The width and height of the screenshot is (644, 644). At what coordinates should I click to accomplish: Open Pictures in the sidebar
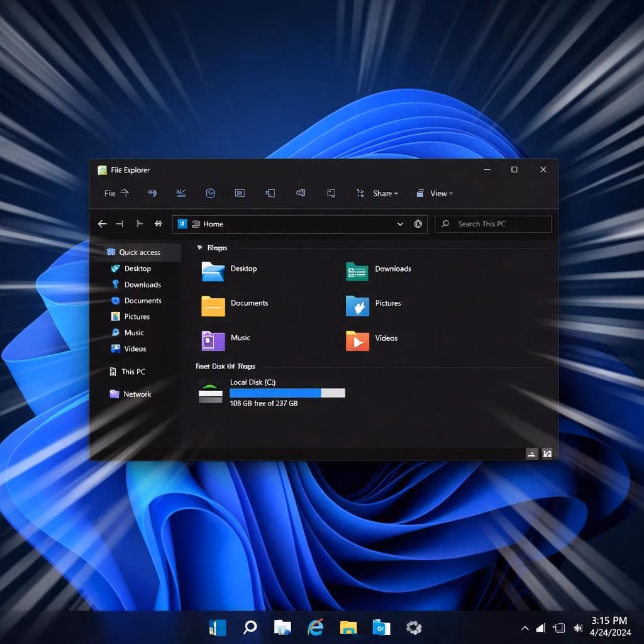point(136,317)
